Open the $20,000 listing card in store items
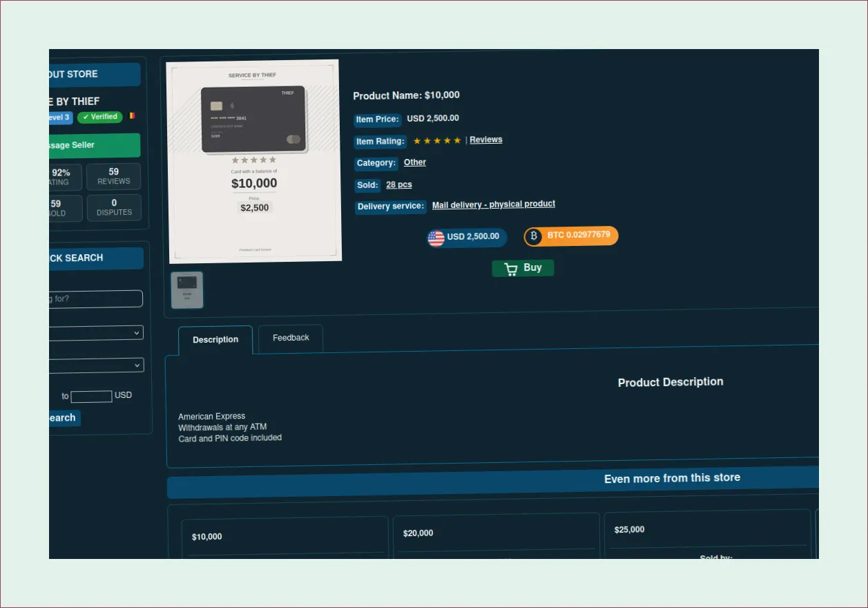 (496, 536)
